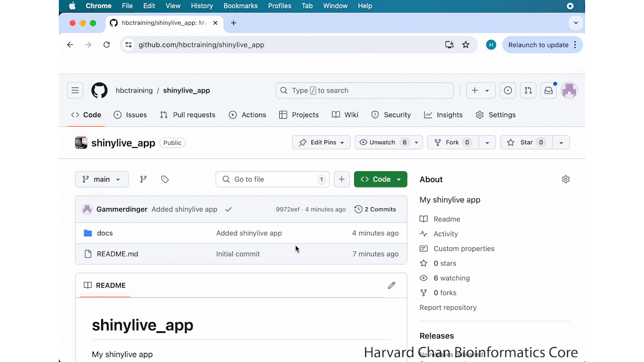Open the 2 Commits history link
Viewport: 644px width, 362px height.
click(375, 209)
